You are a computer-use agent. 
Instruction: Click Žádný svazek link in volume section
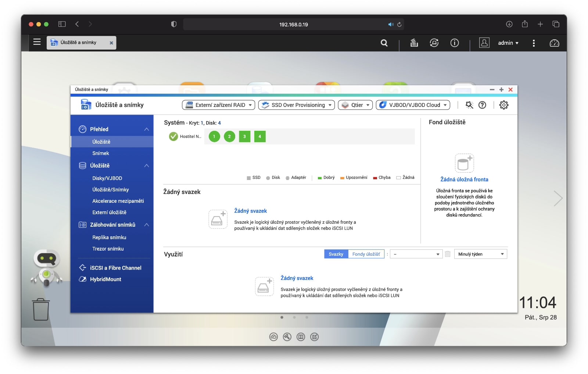coord(251,211)
